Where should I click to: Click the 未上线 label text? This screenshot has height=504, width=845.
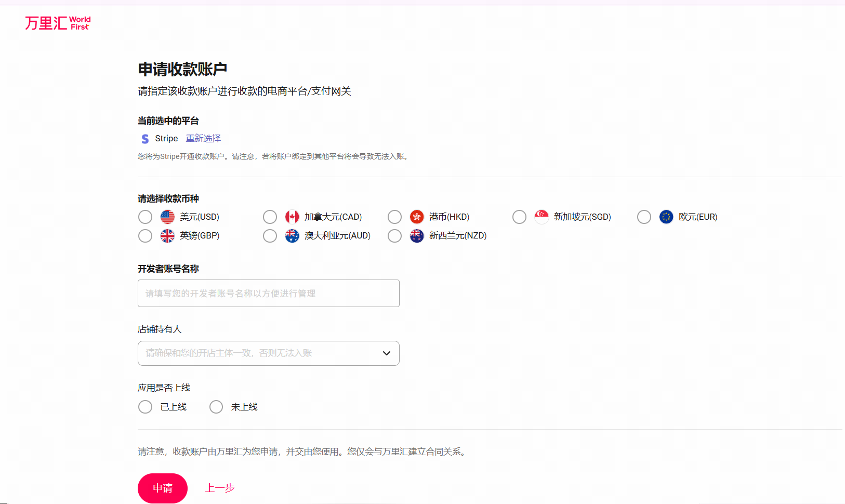244,407
